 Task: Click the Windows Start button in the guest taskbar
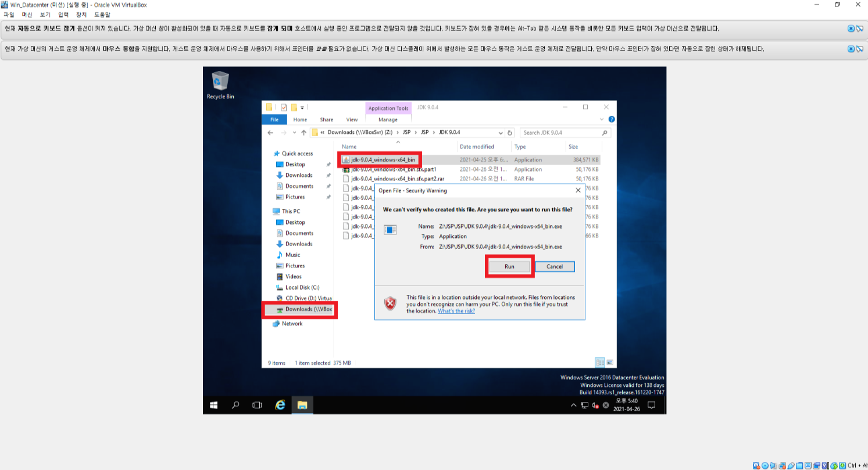pos(213,405)
